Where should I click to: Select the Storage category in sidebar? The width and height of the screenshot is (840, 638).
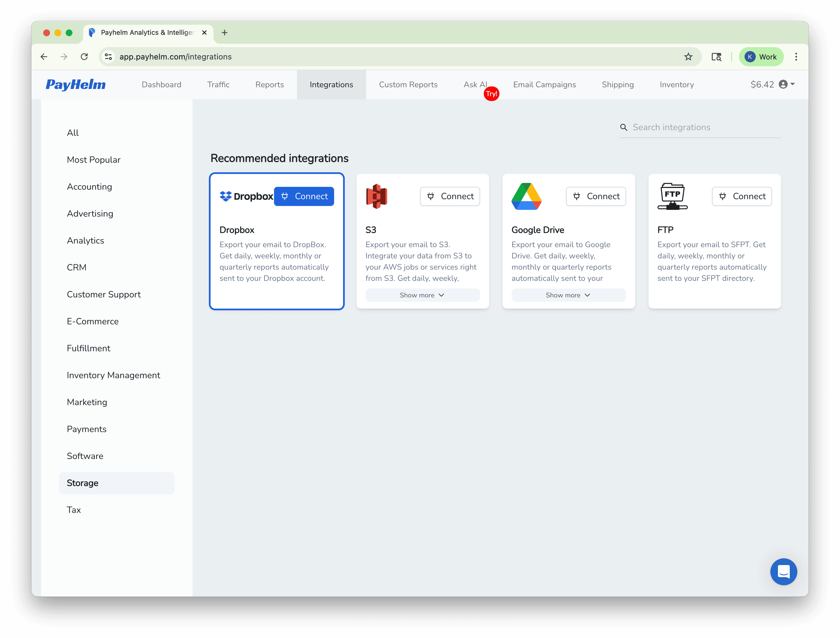coord(83,483)
